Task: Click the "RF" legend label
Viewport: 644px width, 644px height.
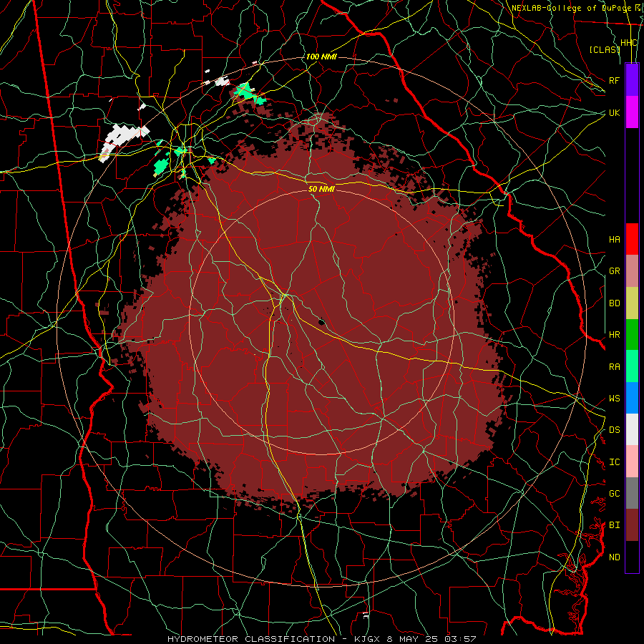Action: click(615, 80)
